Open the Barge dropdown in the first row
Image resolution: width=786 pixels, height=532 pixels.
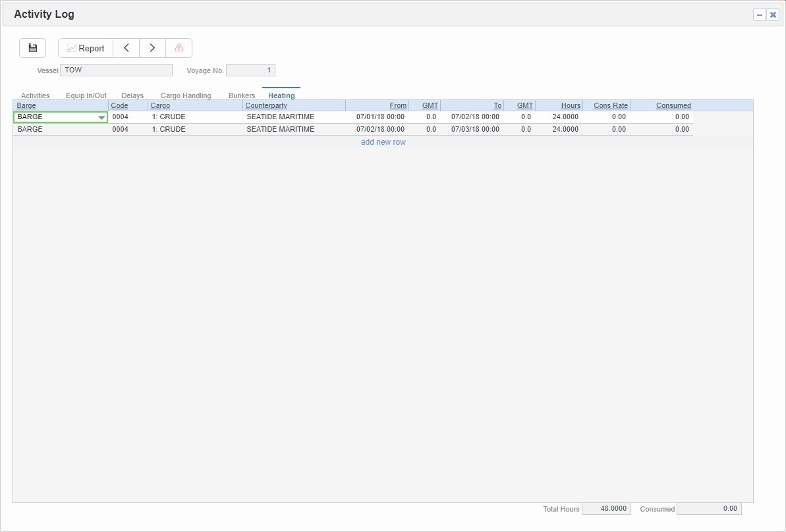pos(101,117)
